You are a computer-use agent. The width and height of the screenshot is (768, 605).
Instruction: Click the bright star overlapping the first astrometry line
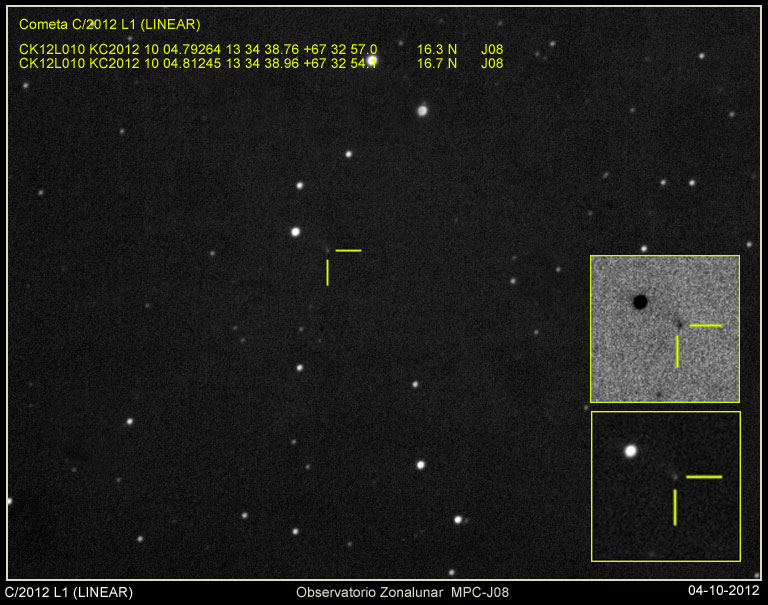(372, 60)
